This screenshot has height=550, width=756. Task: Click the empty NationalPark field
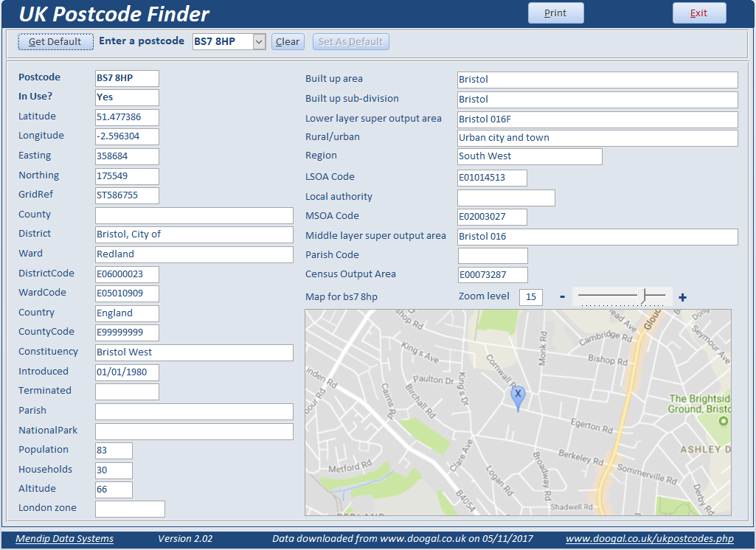(x=194, y=431)
